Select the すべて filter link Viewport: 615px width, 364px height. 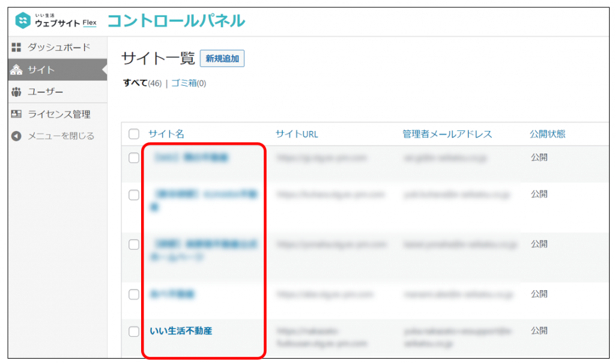tap(135, 83)
